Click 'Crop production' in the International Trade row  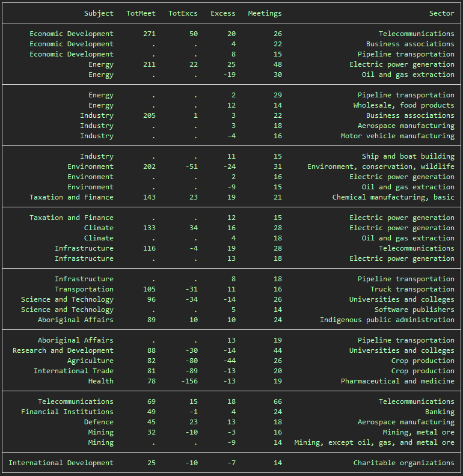[423, 371]
